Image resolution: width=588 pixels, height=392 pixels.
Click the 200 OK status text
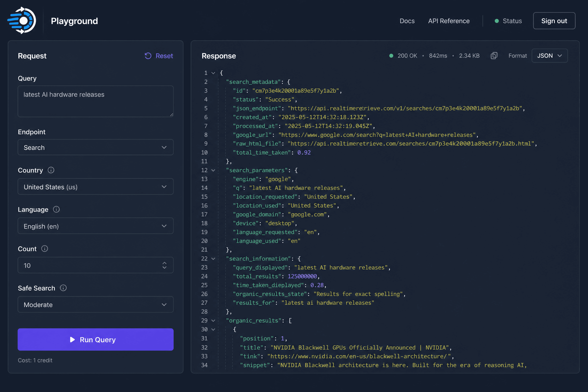[407, 56]
